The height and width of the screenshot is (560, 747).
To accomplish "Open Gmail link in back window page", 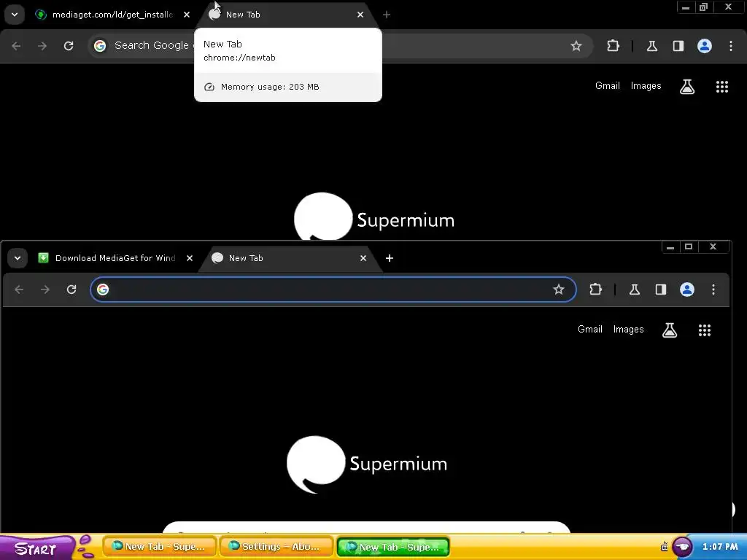I will [x=608, y=86].
